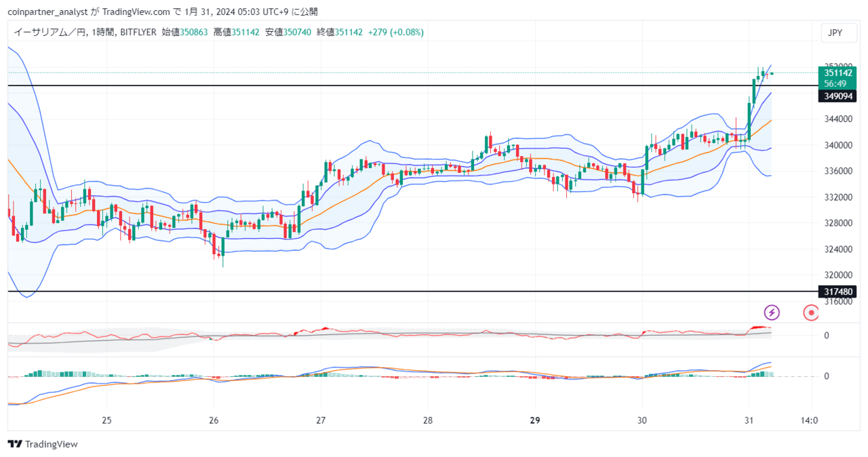Click the red circle event marker icon
The image size is (868, 457).
(810, 313)
